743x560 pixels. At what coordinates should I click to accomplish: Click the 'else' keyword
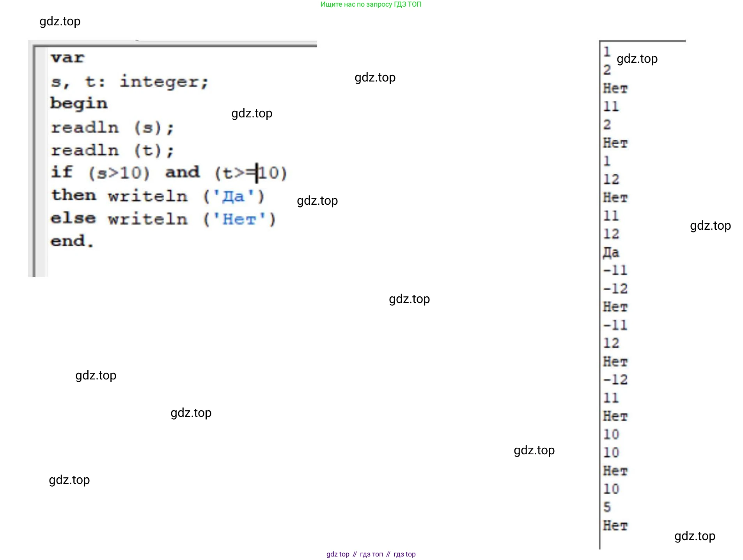point(73,218)
